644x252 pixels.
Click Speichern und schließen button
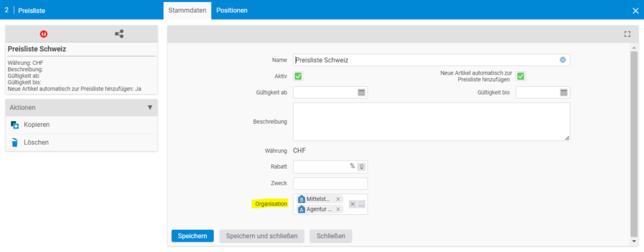[262, 236]
